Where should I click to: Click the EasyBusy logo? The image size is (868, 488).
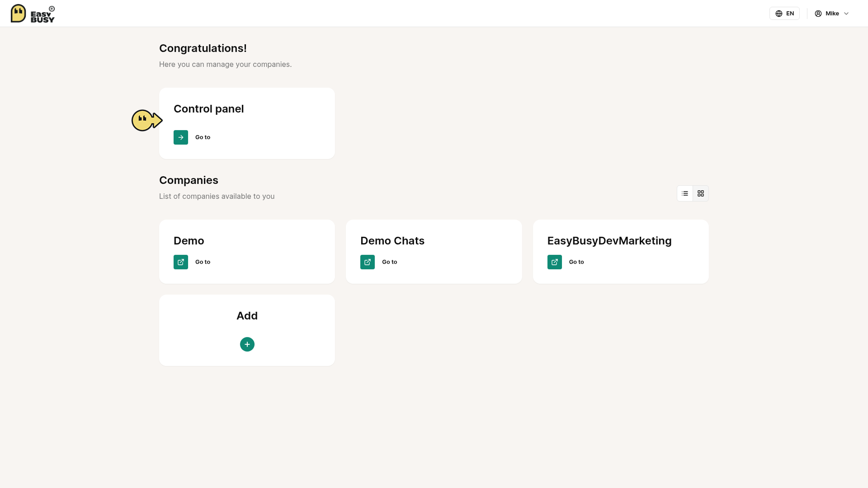point(33,14)
